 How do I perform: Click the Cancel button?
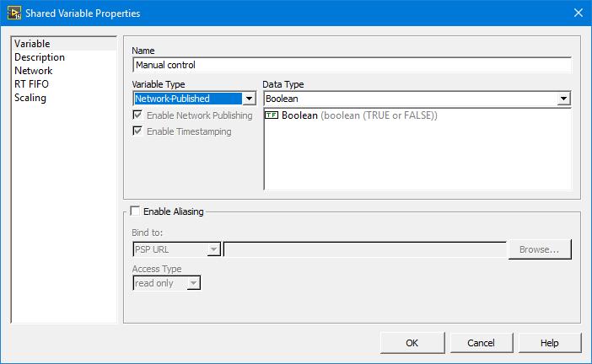[481, 342]
